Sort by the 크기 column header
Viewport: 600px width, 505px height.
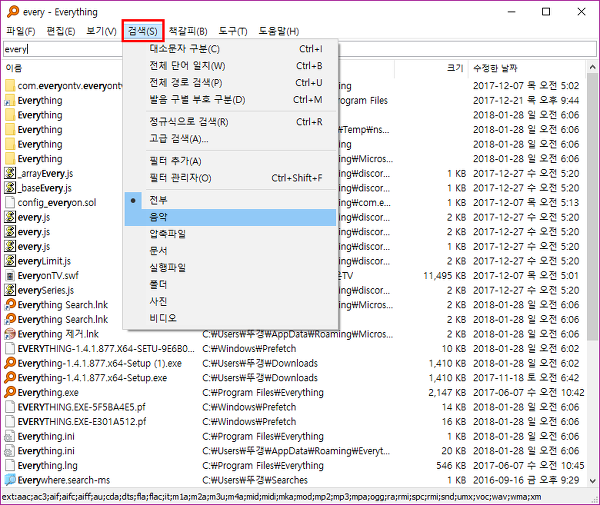tap(455, 68)
